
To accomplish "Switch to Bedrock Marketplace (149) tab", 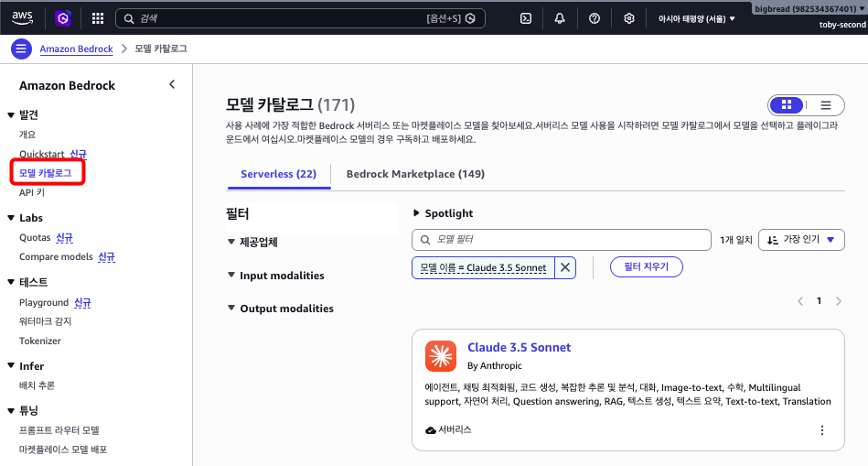I will point(415,174).
